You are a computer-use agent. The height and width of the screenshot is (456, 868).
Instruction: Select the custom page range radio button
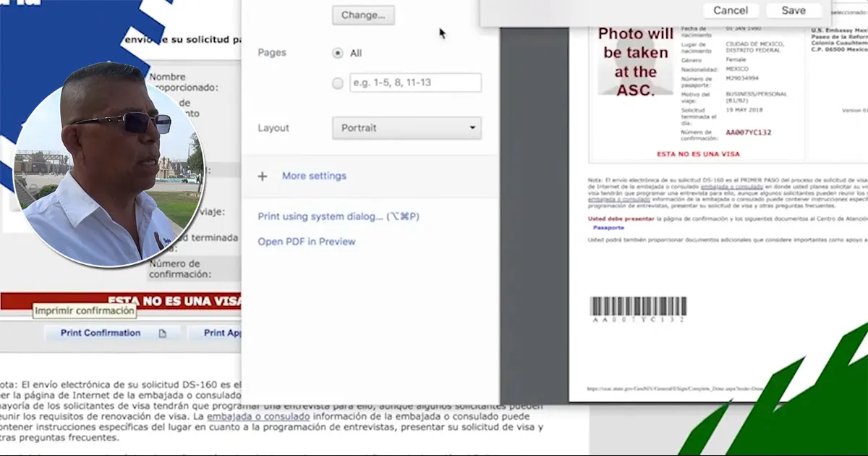(x=337, y=83)
